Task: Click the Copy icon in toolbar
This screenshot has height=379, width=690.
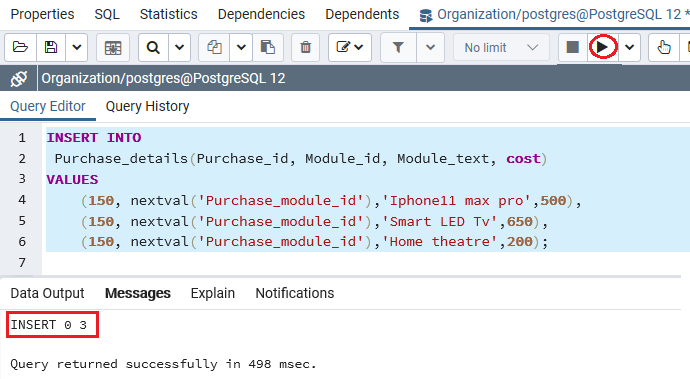Action: 214,47
